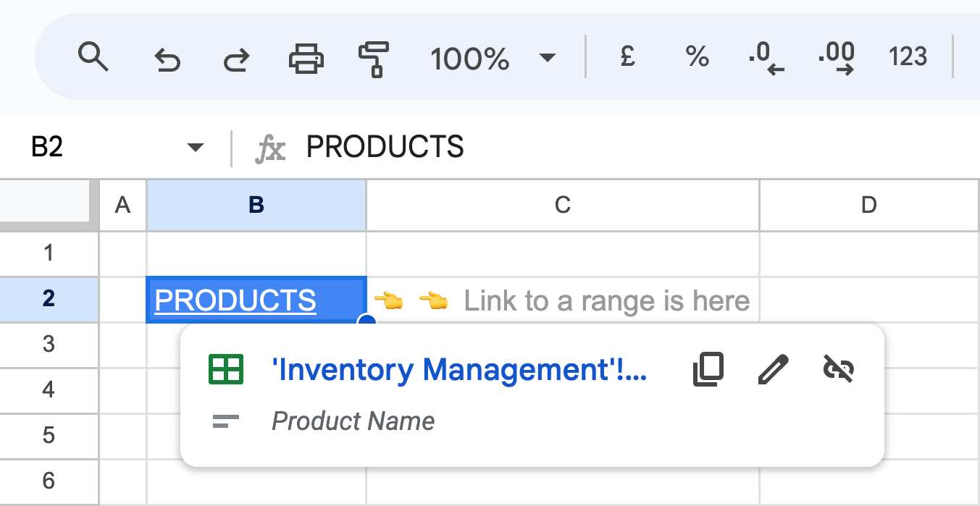Redo the last action
This screenshot has width=980, height=506.
(236, 58)
